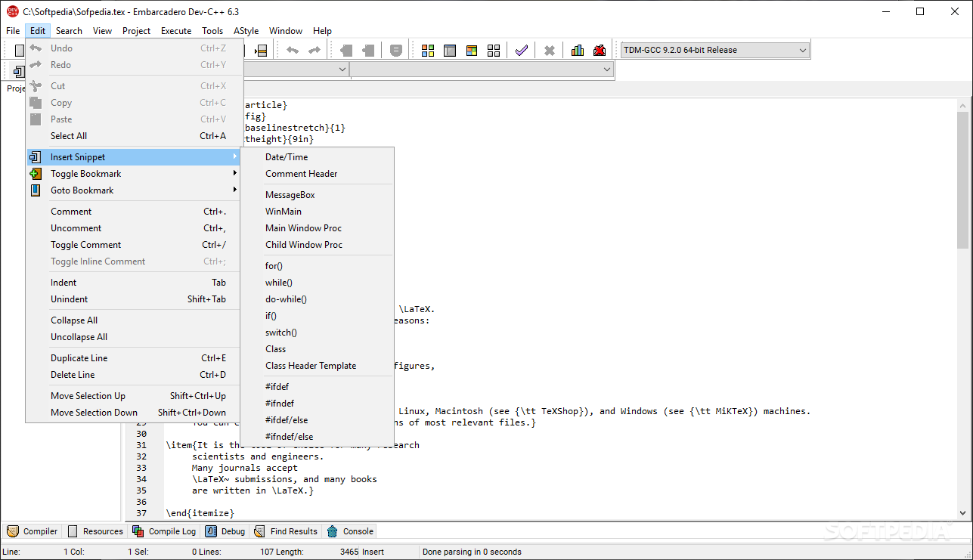
Task: Choose Move Selection Down entry
Action: [x=133, y=413]
